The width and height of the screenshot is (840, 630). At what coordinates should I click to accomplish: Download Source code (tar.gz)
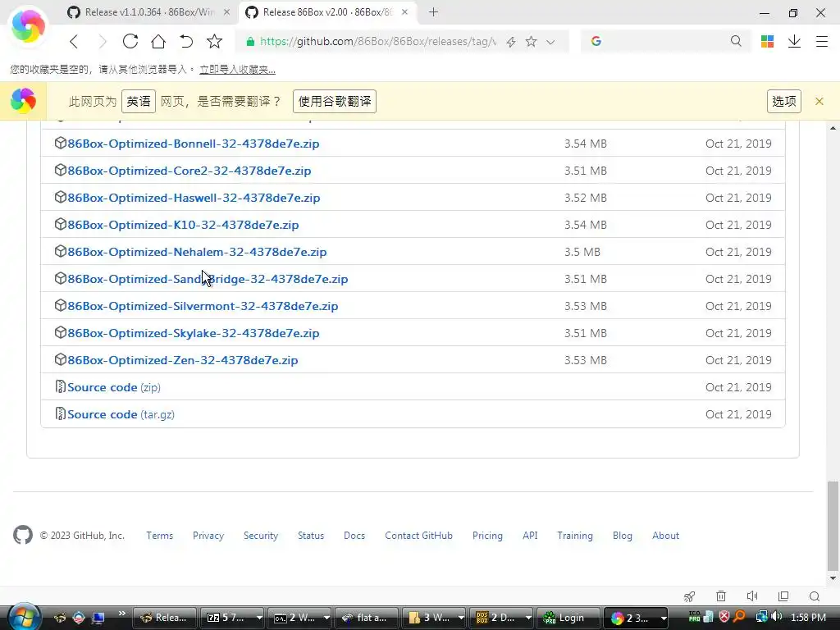point(121,414)
